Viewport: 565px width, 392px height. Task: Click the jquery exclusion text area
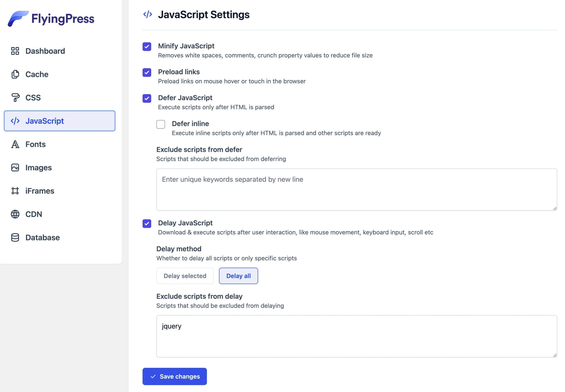[x=356, y=336]
